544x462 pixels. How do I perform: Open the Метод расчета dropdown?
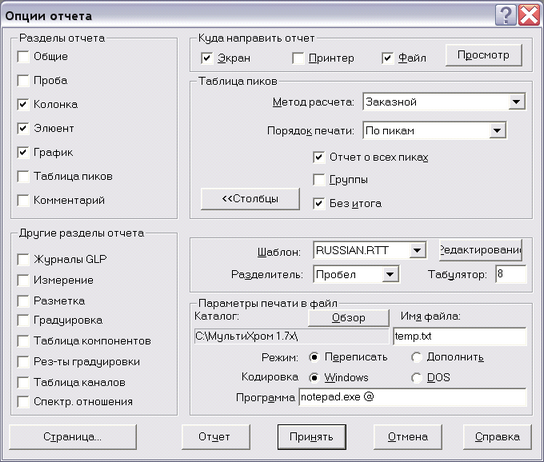tap(516, 102)
